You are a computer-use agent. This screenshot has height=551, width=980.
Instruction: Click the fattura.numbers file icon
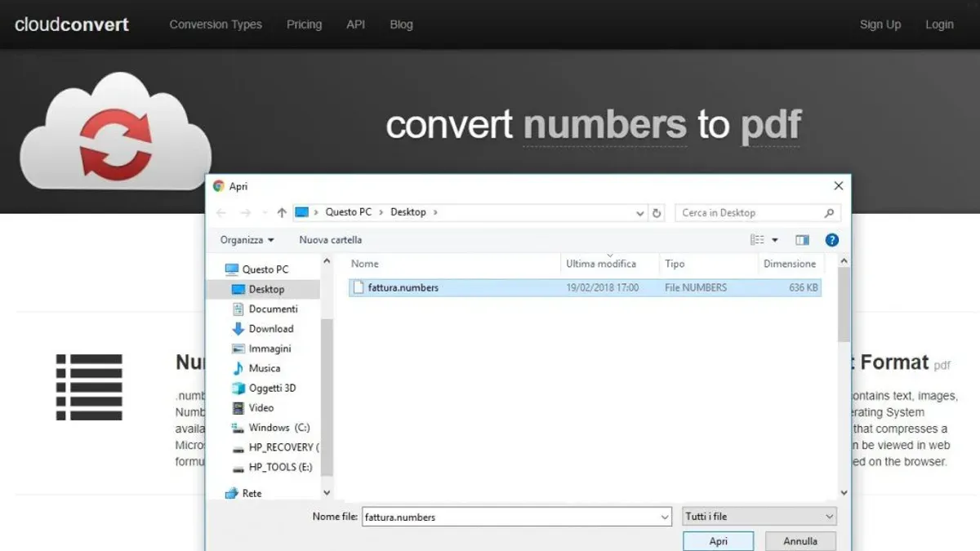(x=358, y=287)
